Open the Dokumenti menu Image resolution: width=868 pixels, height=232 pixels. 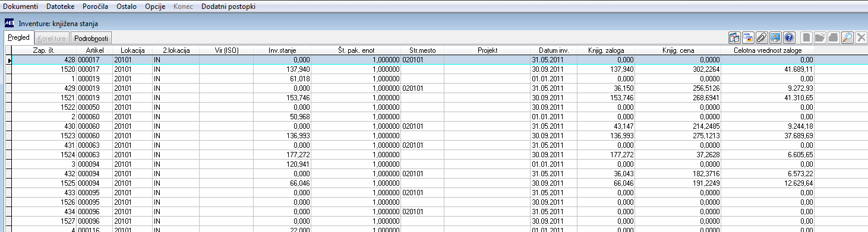click(x=21, y=7)
